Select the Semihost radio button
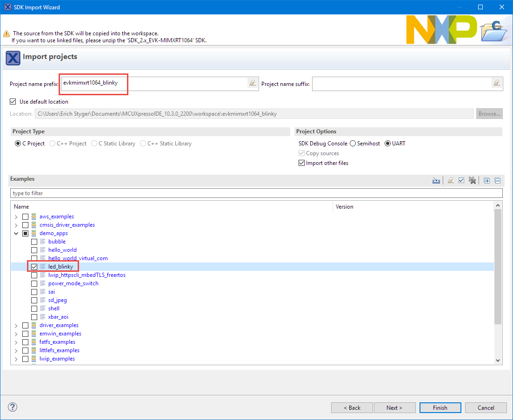513x420 pixels. tap(353, 144)
